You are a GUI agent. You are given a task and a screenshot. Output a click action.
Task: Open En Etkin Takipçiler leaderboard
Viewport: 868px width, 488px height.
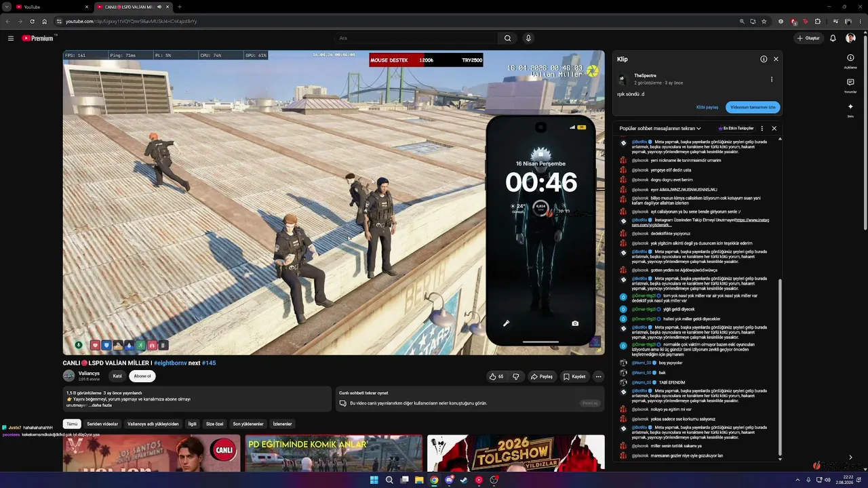pyautogui.click(x=736, y=128)
